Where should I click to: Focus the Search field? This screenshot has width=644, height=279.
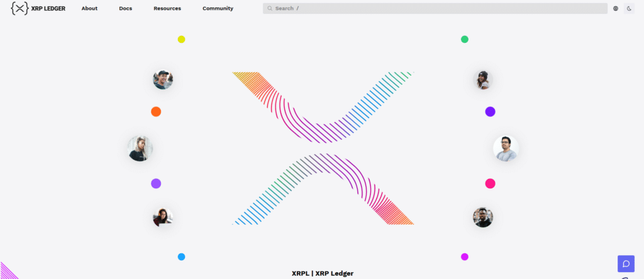coord(435,8)
